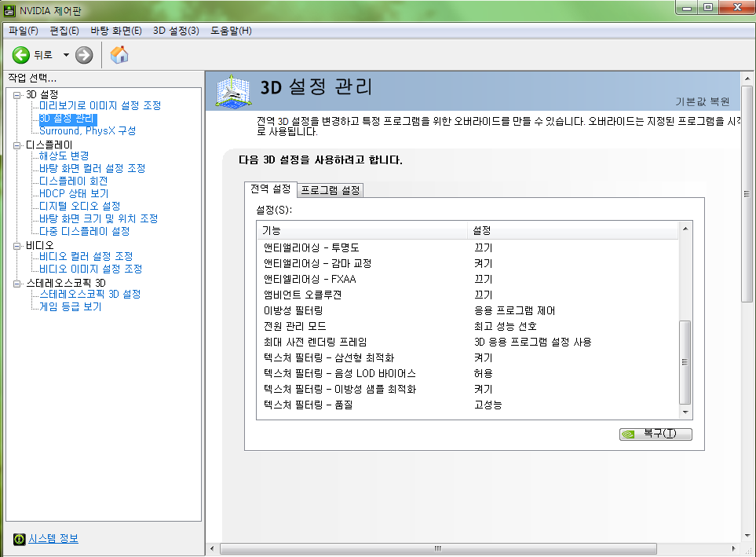Click the settings list scrollbar thumb
Viewport: 756px width, 557px height.
685,362
